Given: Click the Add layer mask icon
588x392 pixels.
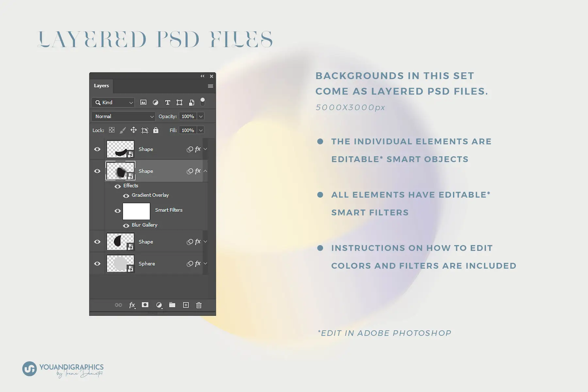Looking at the screenshot, I should tap(145, 305).
